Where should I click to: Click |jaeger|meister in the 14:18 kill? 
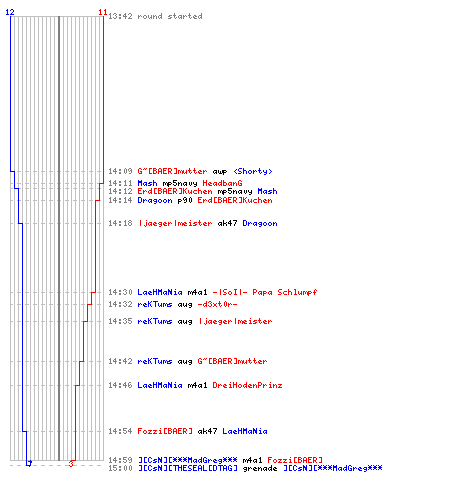pyautogui.click(x=175, y=223)
